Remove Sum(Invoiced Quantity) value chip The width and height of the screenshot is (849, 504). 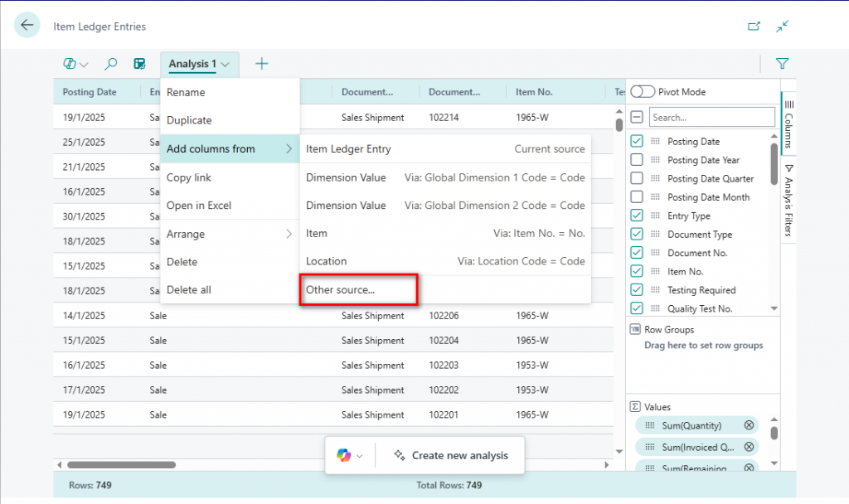(749, 447)
